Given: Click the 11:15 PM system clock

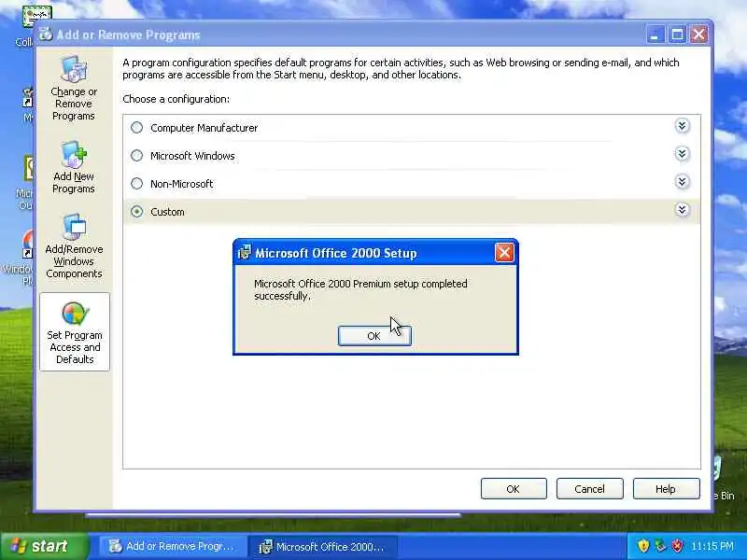Looking at the screenshot, I should 712,546.
